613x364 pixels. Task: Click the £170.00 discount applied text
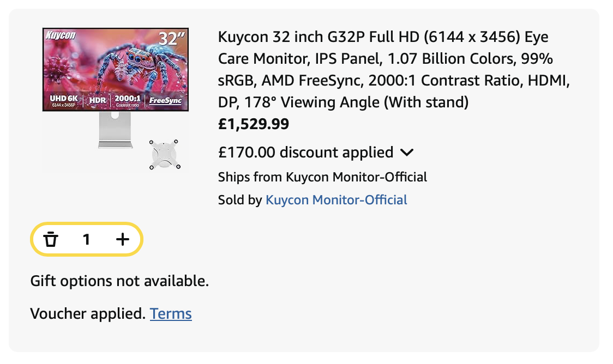pyautogui.click(x=305, y=153)
